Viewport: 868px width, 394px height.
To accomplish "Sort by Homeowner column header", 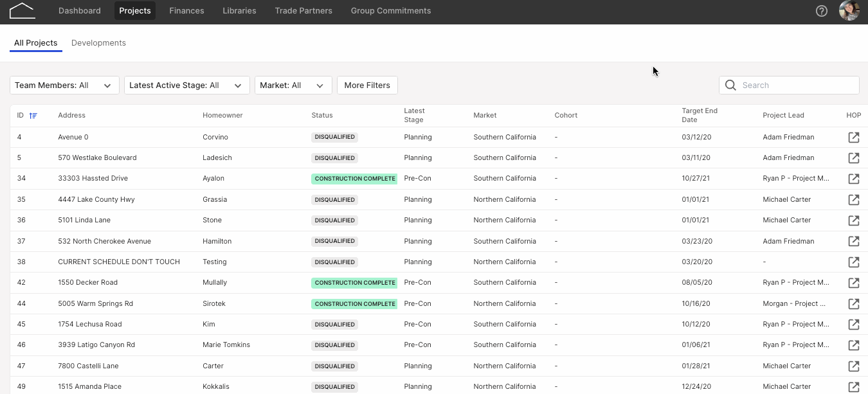I will coord(222,116).
